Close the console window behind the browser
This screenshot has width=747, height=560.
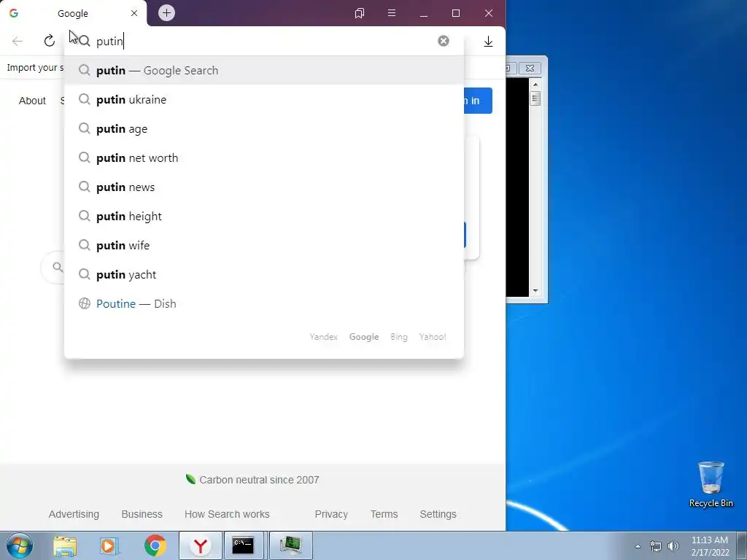coord(530,68)
